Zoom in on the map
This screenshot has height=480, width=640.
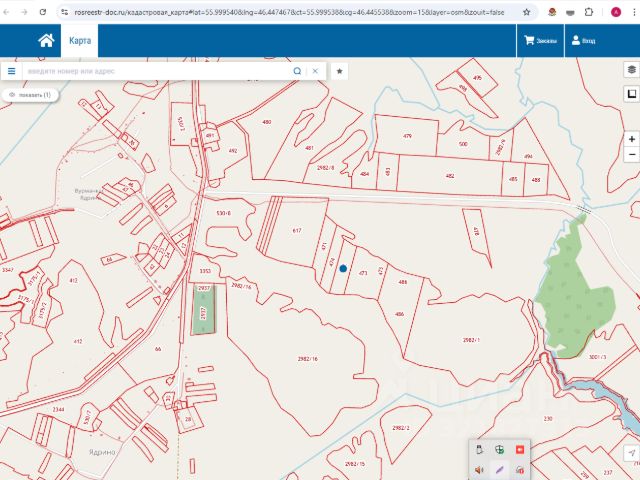coord(631,139)
